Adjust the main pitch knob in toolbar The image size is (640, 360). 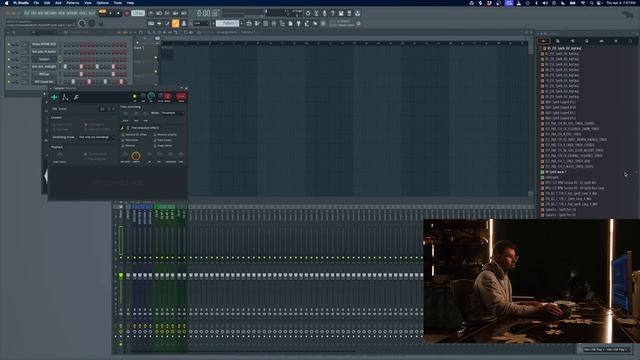92,23
